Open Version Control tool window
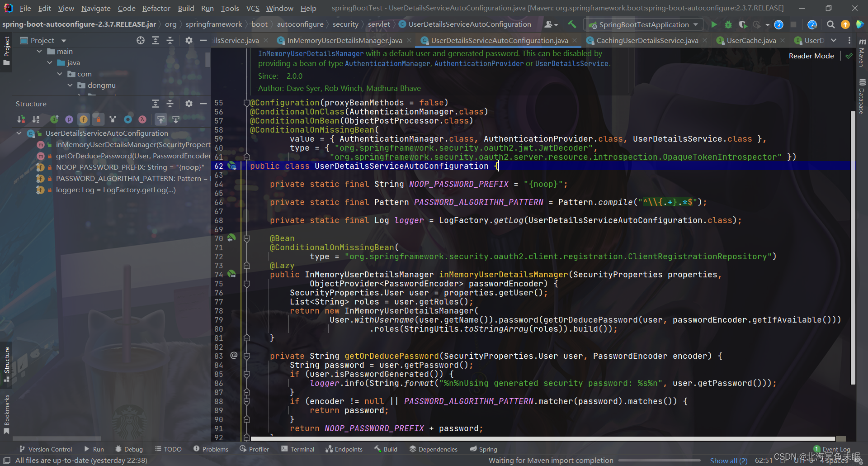The height and width of the screenshot is (466, 868). (46, 449)
